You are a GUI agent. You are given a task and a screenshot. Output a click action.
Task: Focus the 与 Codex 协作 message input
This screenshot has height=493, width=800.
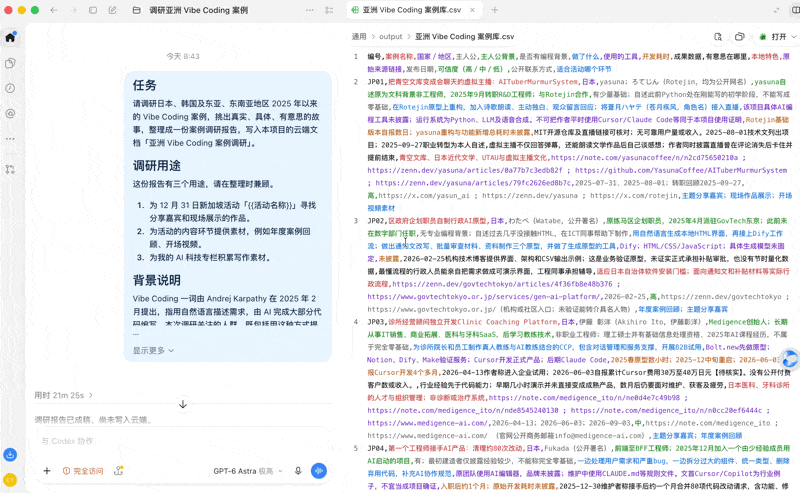click(x=182, y=441)
